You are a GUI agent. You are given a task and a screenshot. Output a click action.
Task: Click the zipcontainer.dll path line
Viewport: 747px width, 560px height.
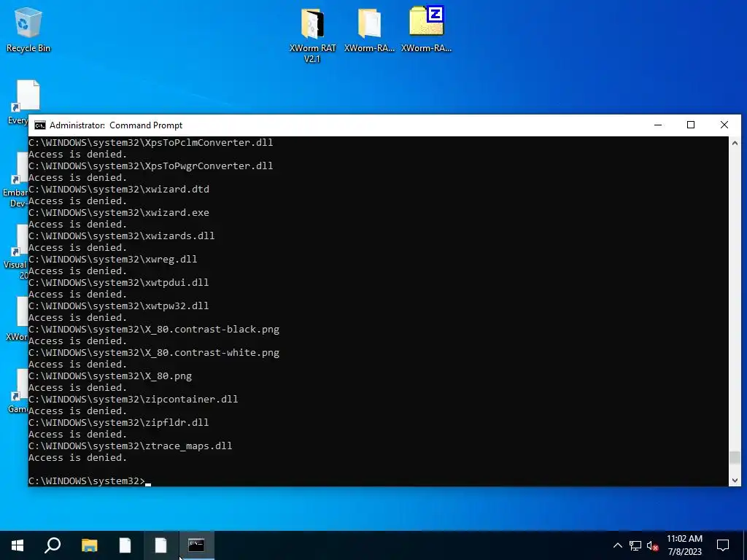[x=133, y=399]
